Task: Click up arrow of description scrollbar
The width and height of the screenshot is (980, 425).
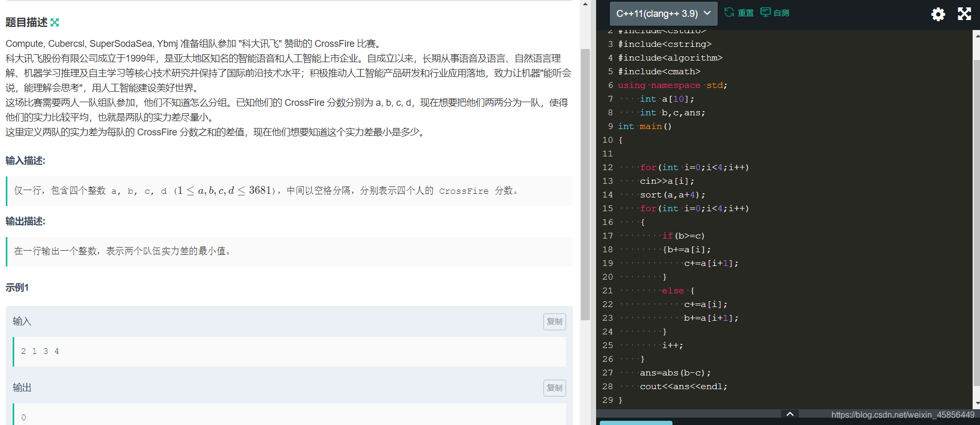Action: (585, 4)
